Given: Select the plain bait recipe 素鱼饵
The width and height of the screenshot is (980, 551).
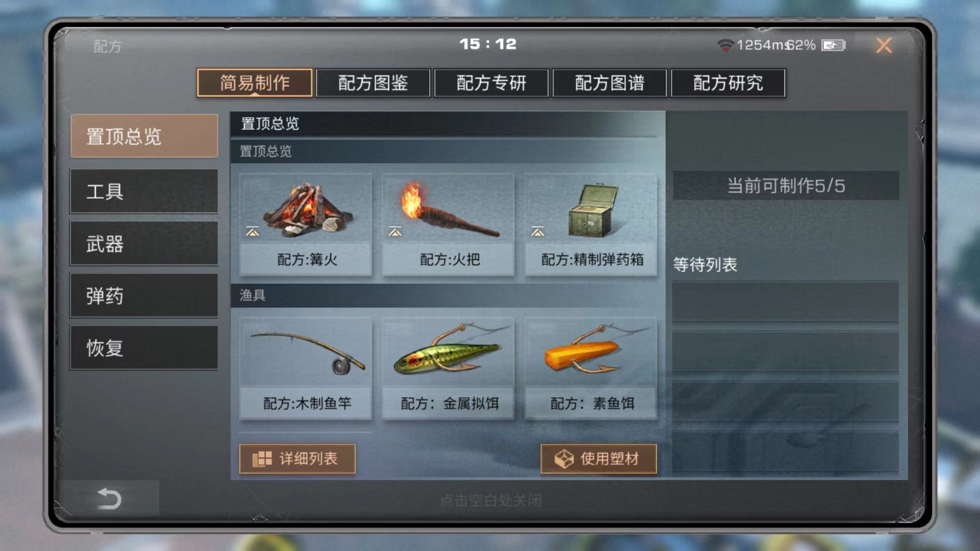Looking at the screenshot, I should [590, 368].
